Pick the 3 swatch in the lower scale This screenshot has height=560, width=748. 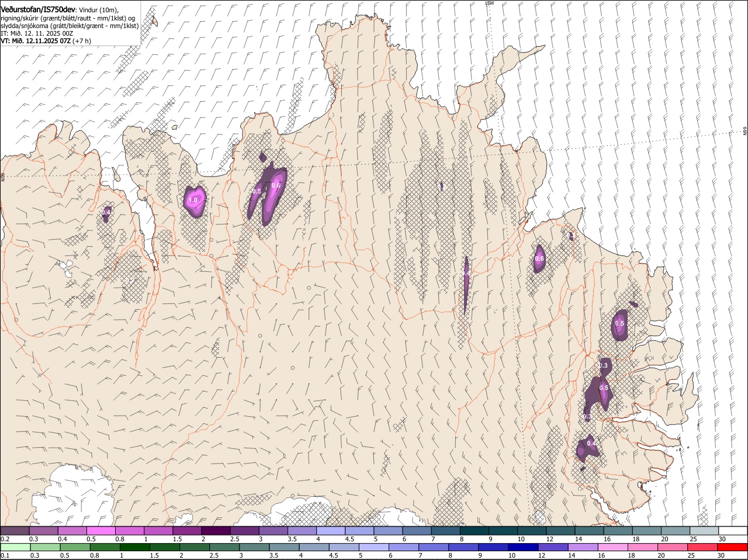[x=255, y=547]
